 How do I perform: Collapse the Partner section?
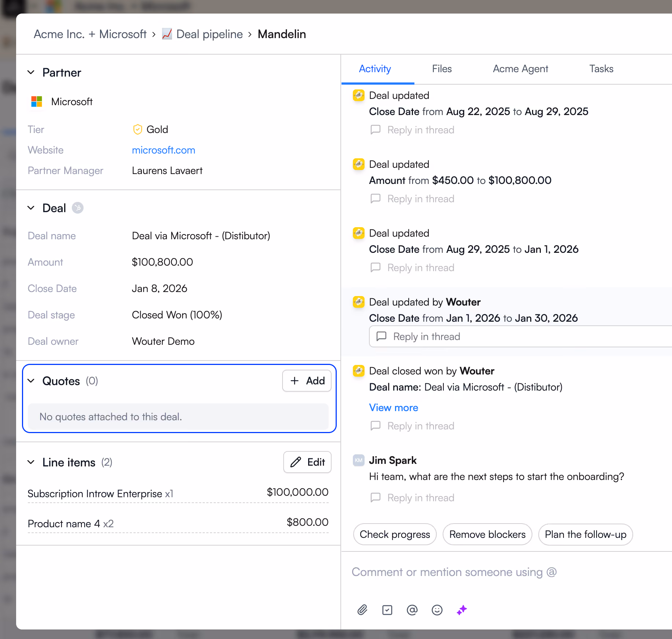click(31, 73)
